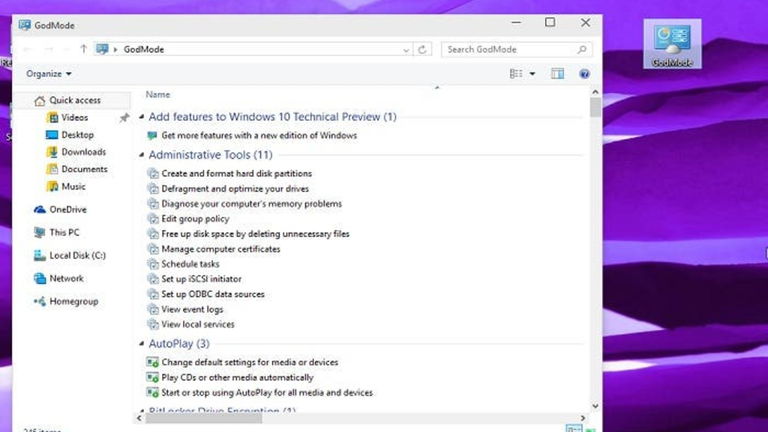Open Downloads in the navigation pane
Viewport: 768px width, 432px height.
click(76, 152)
